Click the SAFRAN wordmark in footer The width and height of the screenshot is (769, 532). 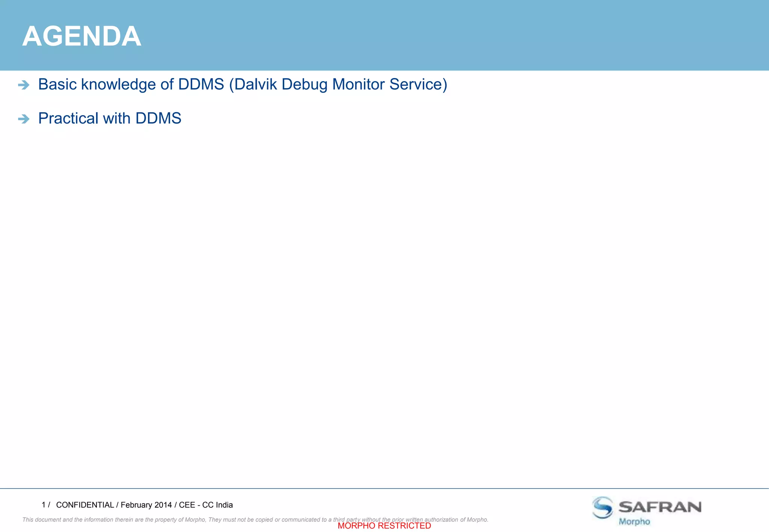pyautogui.click(x=660, y=507)
